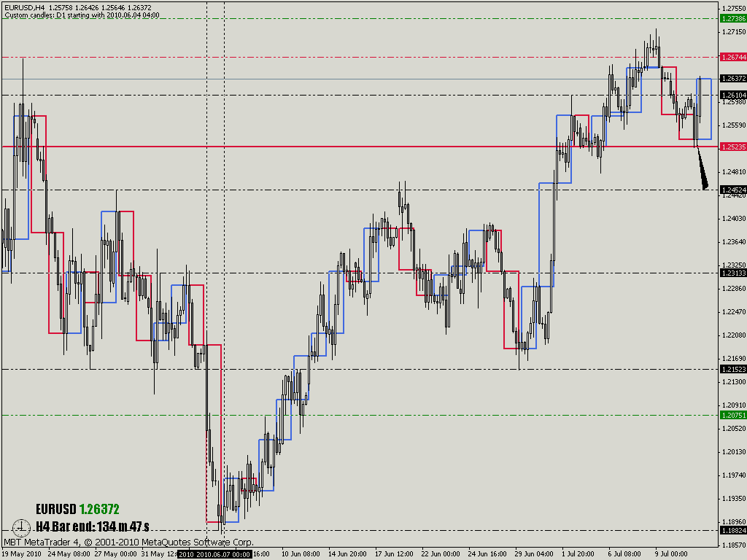Click the 1.22470 price scale value
This screenshot has height=560, width=747.
coord(734,311)
